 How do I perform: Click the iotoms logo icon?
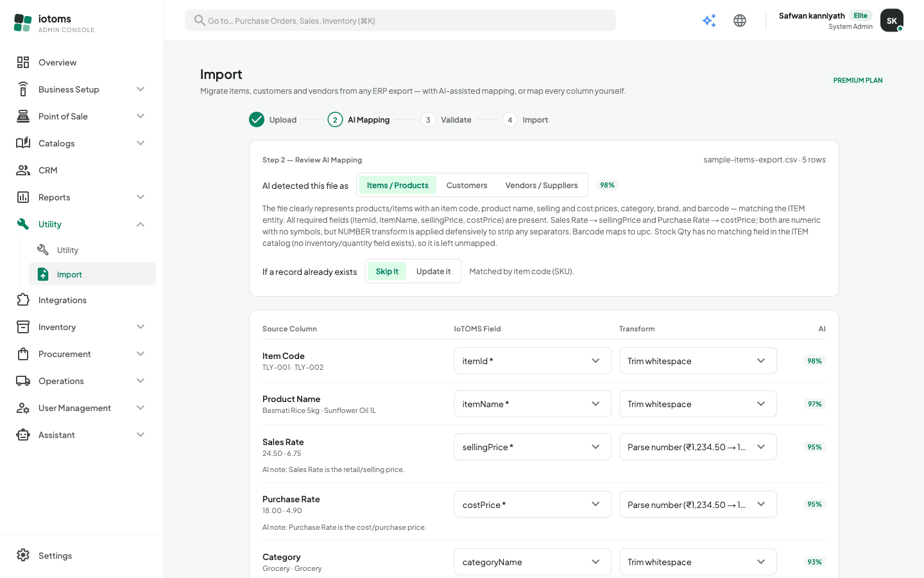22,23
